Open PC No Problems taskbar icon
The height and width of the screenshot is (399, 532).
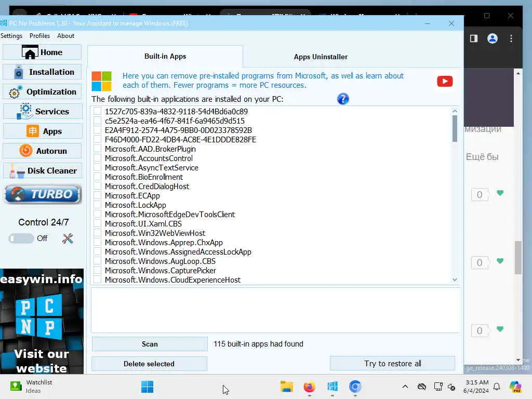[x=332, y=387]
